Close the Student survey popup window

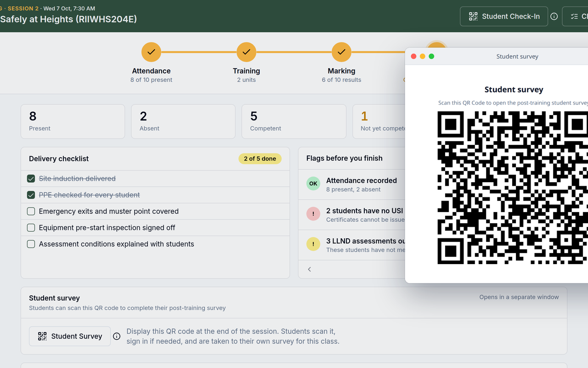tap(413, 56)
